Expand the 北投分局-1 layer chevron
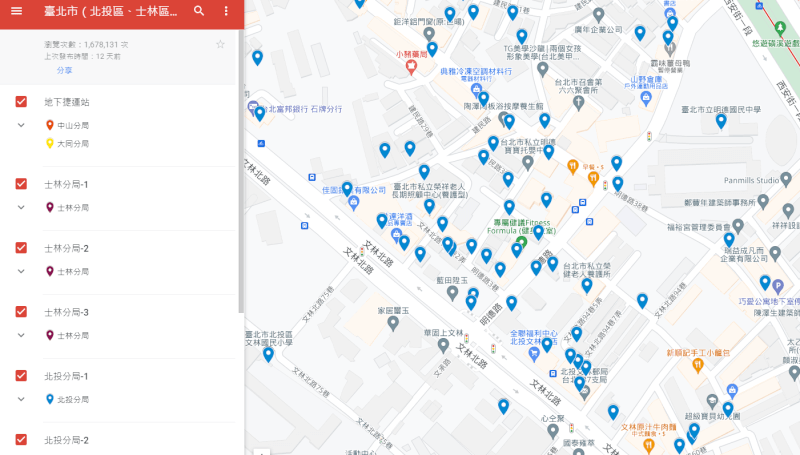The image size is (800, 455). [x=21, y=399]
